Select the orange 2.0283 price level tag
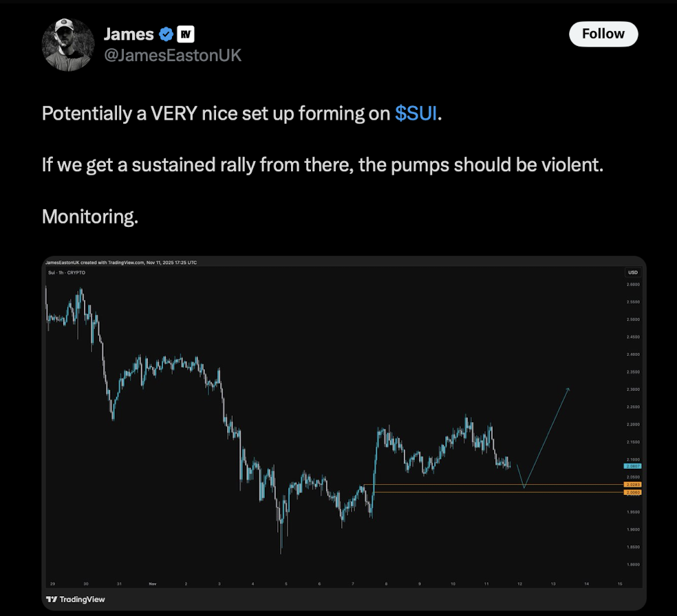677x616 pixels. pyautogui.click(x=632, y=484)
